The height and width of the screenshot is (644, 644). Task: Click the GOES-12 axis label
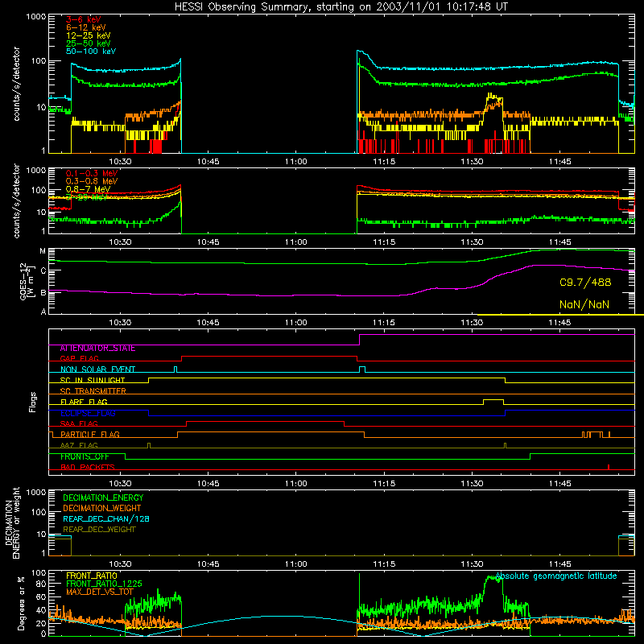click(x=26, y=281)
